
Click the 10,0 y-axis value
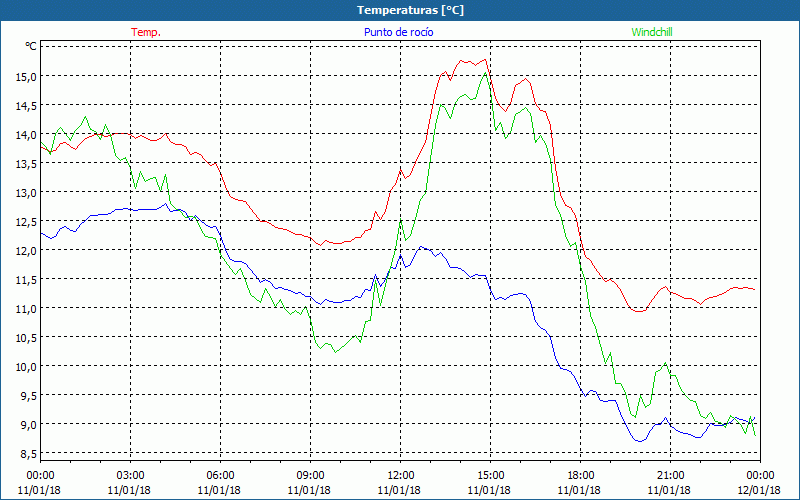[27, 367]
